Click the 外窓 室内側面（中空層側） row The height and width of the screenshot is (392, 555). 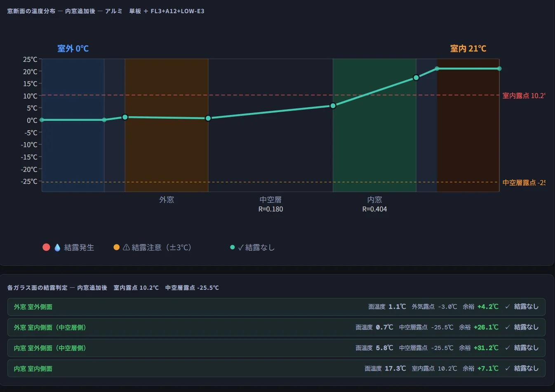(276, 327)
